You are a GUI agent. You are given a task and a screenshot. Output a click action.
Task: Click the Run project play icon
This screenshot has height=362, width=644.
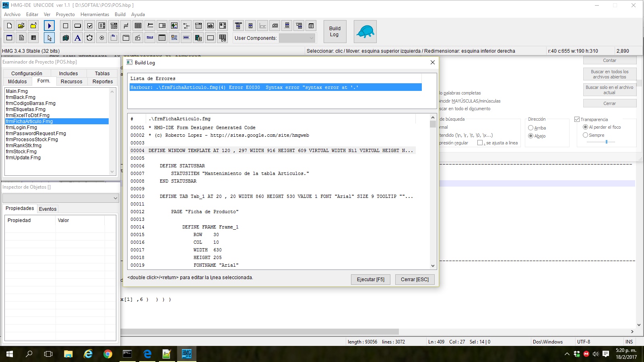pos(50,26)
